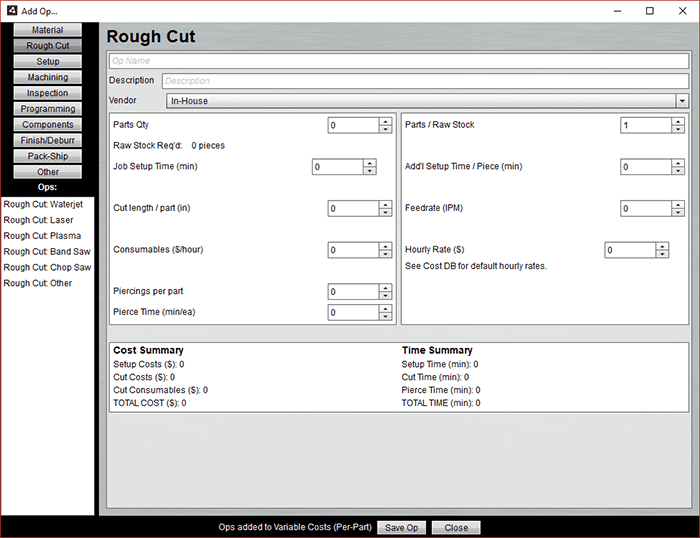Click the Add'l Setup Time / Piece field
Screen dimensions: 700x538
(646, 167)
